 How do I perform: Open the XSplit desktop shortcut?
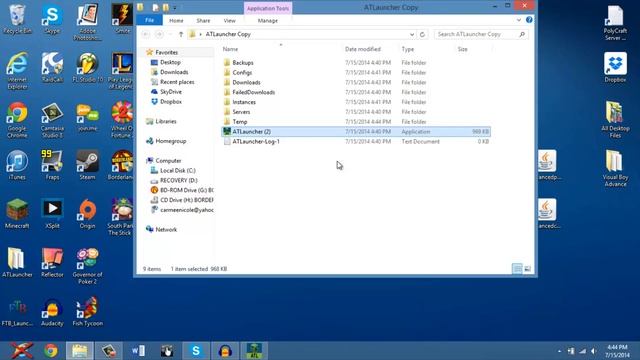[52, 213]
